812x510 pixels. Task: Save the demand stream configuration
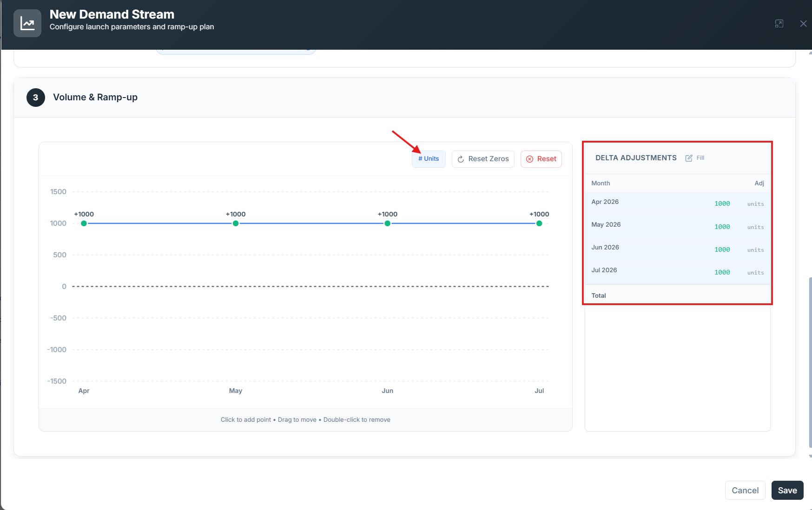point(787,490)
